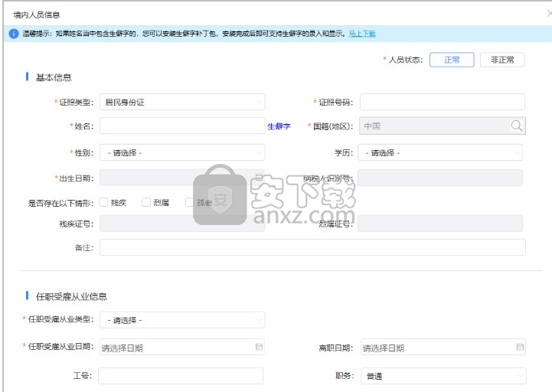The width and height of the screenshot is (552, 392).
Task: Open the 证照类型 dropdown
Action: click(x=182, y=102)
